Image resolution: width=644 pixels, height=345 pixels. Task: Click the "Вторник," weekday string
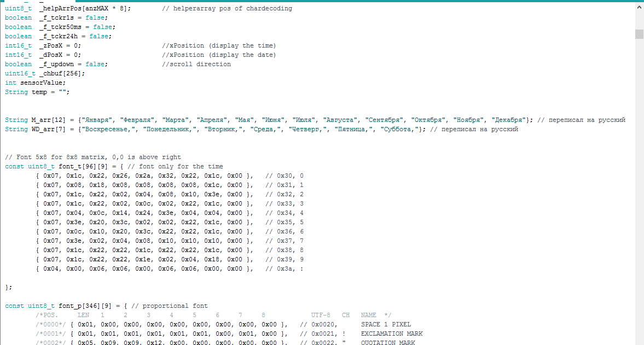point(223,130)
